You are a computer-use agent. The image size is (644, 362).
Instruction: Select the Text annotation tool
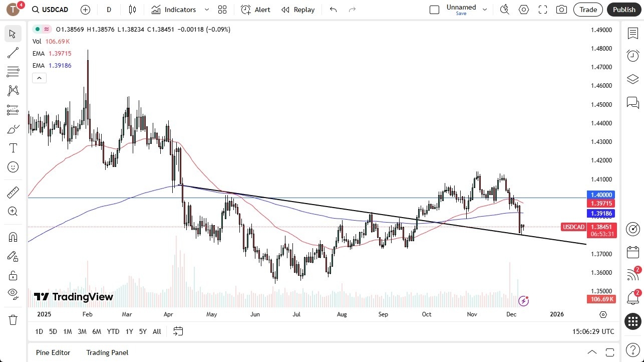coord(13,147)
